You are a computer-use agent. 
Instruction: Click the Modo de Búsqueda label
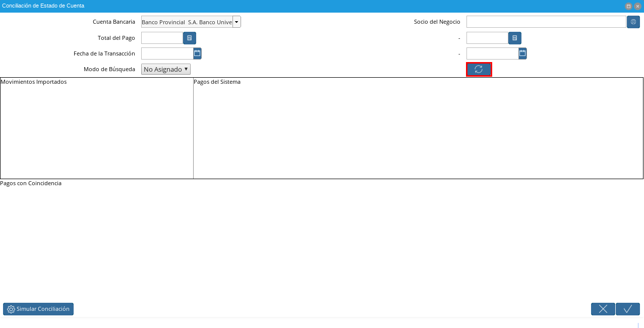(x=109, y=69)
